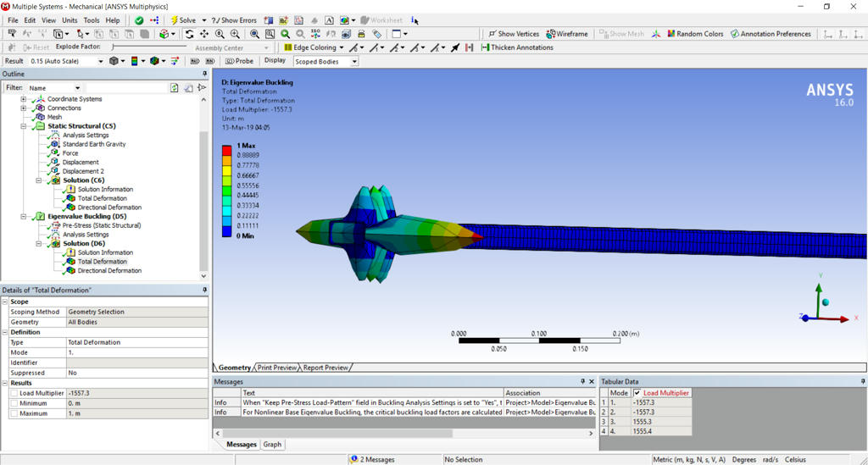Click the Random Colors button
Image resolution: width=868 pixels, height=465 pixels.
pyautogui.click(x=695, y=34)
